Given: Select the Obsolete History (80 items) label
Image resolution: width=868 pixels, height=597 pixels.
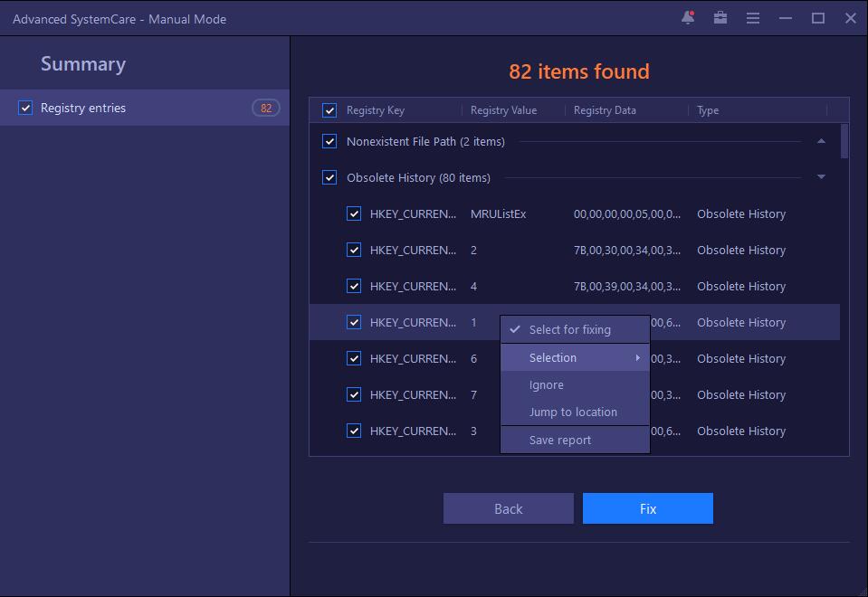Looking at the screenshot, I should point(418,177).
